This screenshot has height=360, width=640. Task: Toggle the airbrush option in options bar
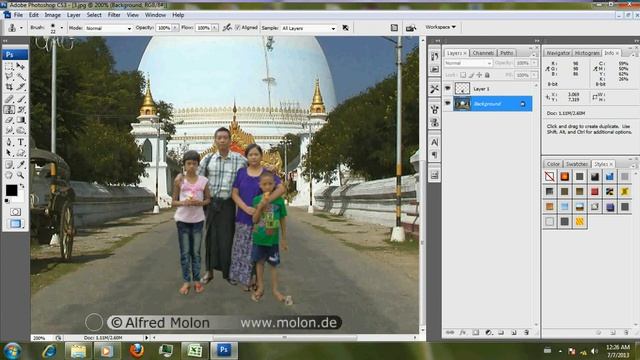click(x=227, y=28)
